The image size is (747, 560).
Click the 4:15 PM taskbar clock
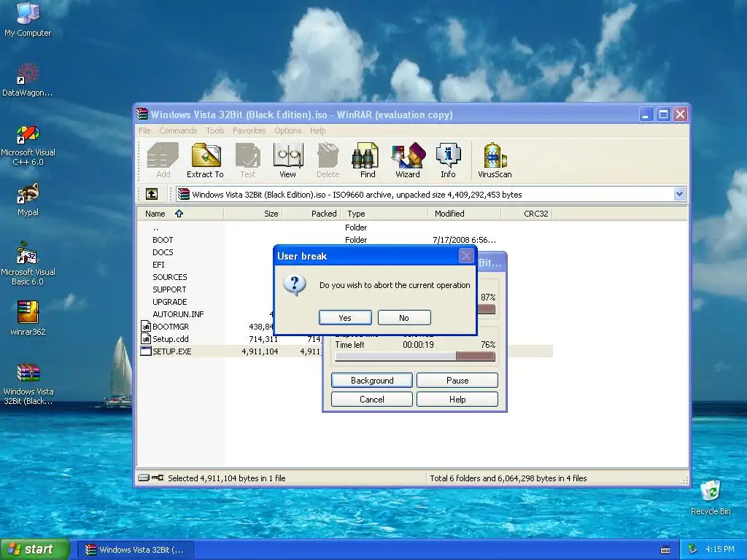click(x=719, y=549)
